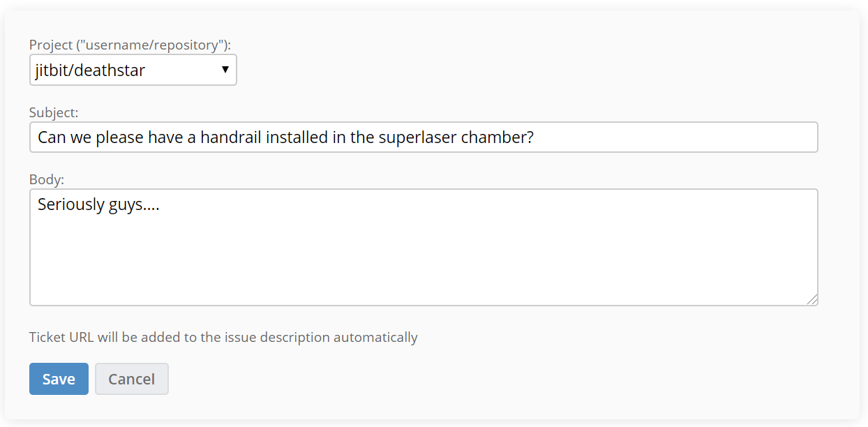868x427 pixels.
Task: Choose a repository from the dropdown control
Action: [133, 70]
